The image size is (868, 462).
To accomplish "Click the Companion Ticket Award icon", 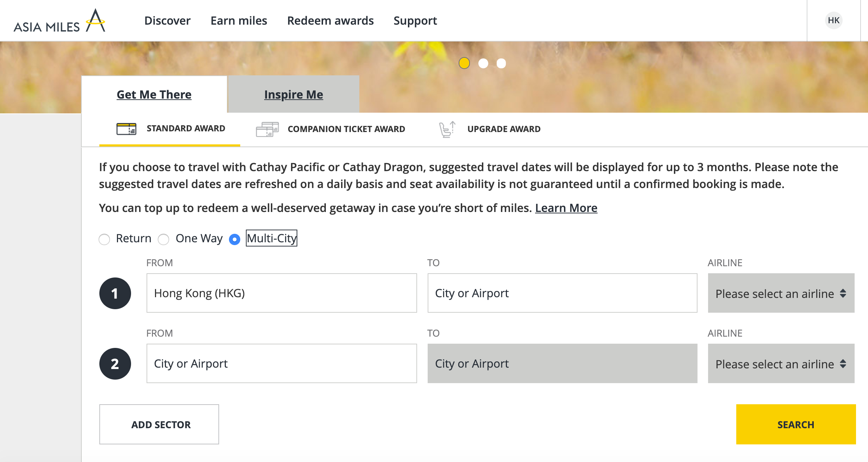I will [x=267, y=129].
